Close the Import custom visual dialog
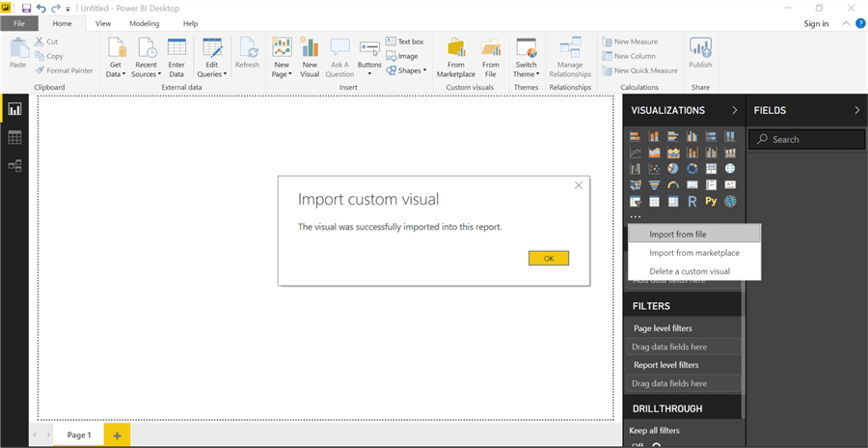This screenshot has width=868, height=448. pyautogui.click(x=579, y=185)
